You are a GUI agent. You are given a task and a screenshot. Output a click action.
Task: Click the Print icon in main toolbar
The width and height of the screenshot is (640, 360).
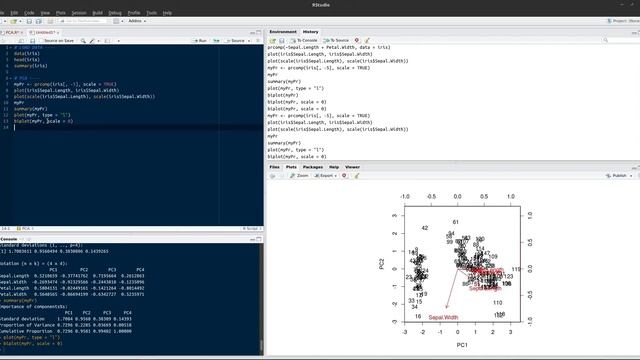point(50,21)
